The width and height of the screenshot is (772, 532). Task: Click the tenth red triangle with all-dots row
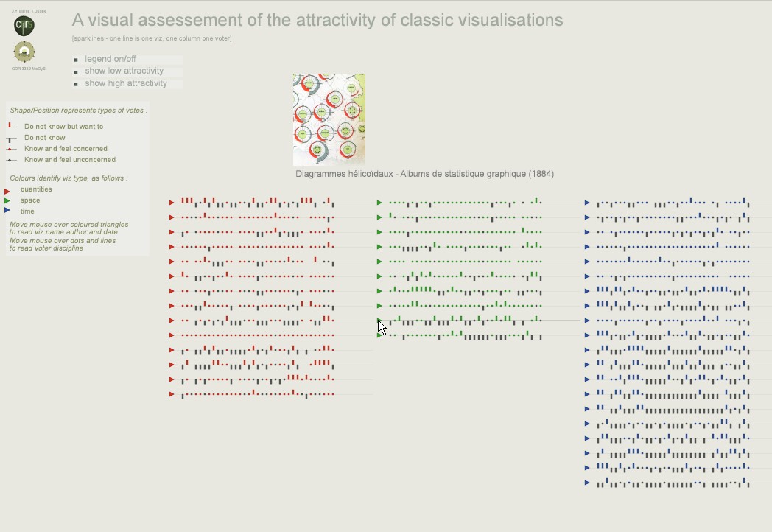coord(172,335)
